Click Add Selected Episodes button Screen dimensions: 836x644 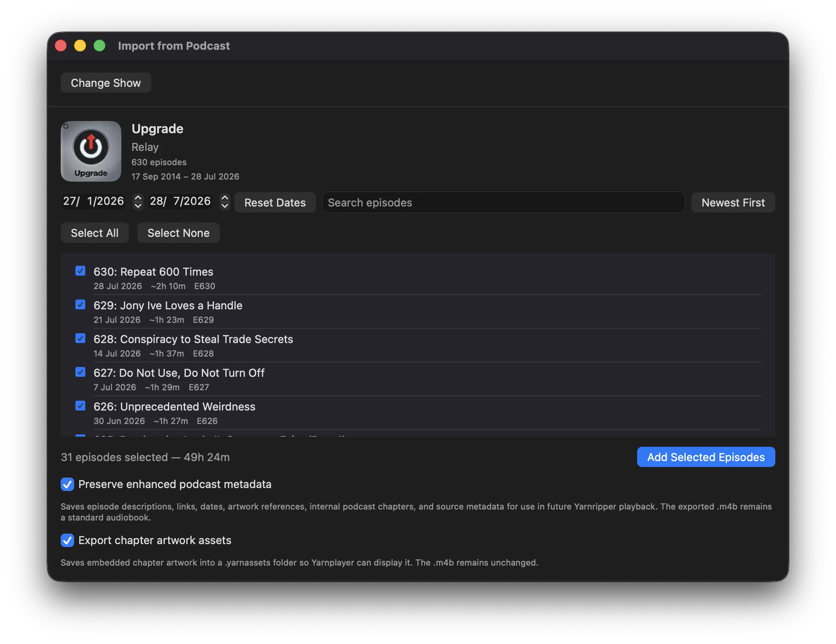[706, 457]
